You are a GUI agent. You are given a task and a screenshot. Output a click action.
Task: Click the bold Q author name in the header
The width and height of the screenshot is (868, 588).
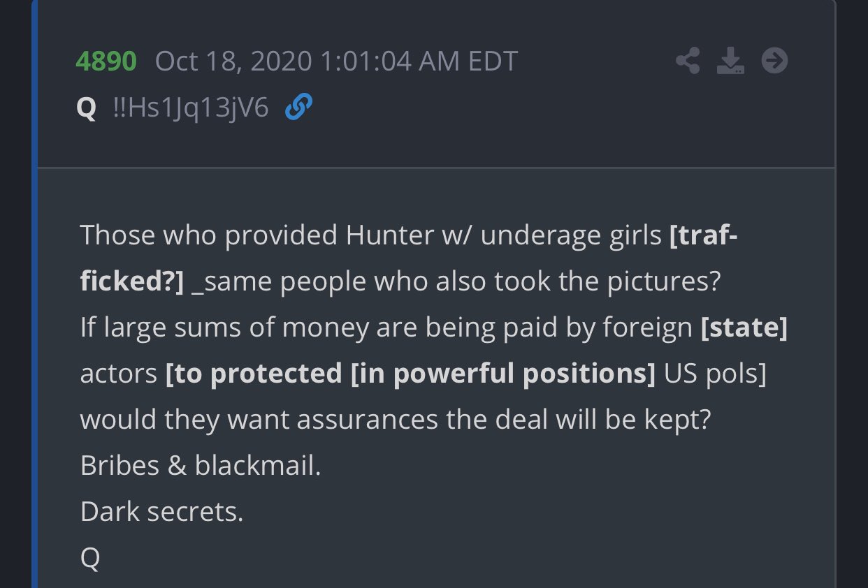click(87, 109)
